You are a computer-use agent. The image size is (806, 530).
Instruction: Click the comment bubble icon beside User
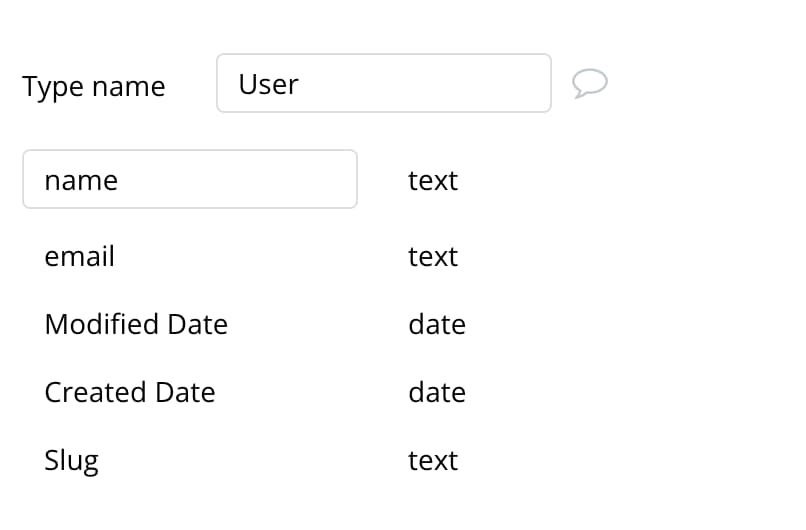[x=590, y=83]
